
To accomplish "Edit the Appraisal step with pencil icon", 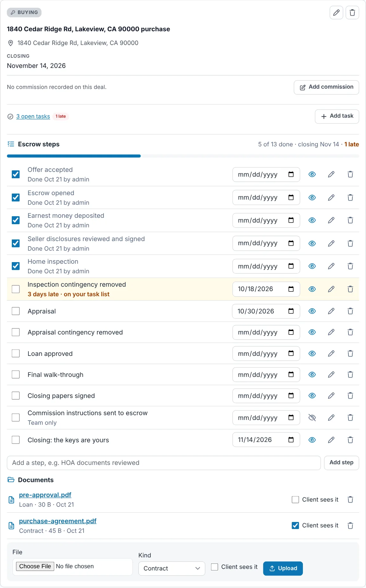I will point(331,311).
